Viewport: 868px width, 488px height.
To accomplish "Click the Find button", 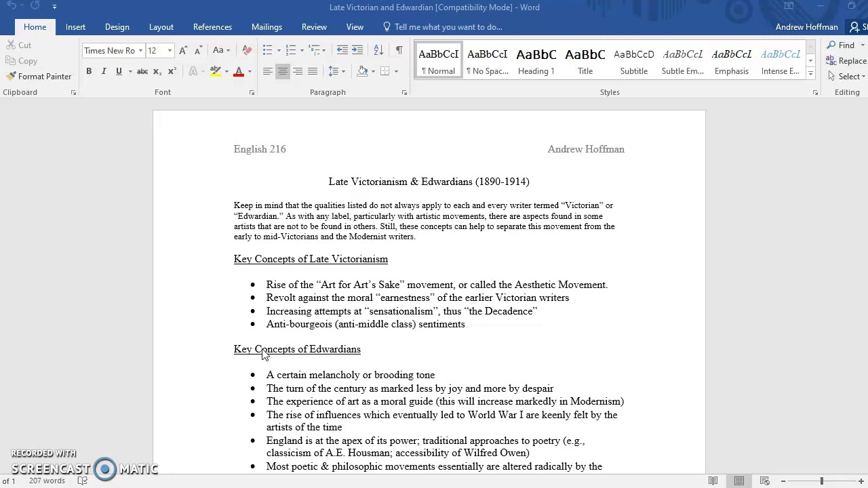I will pos(841,45).
